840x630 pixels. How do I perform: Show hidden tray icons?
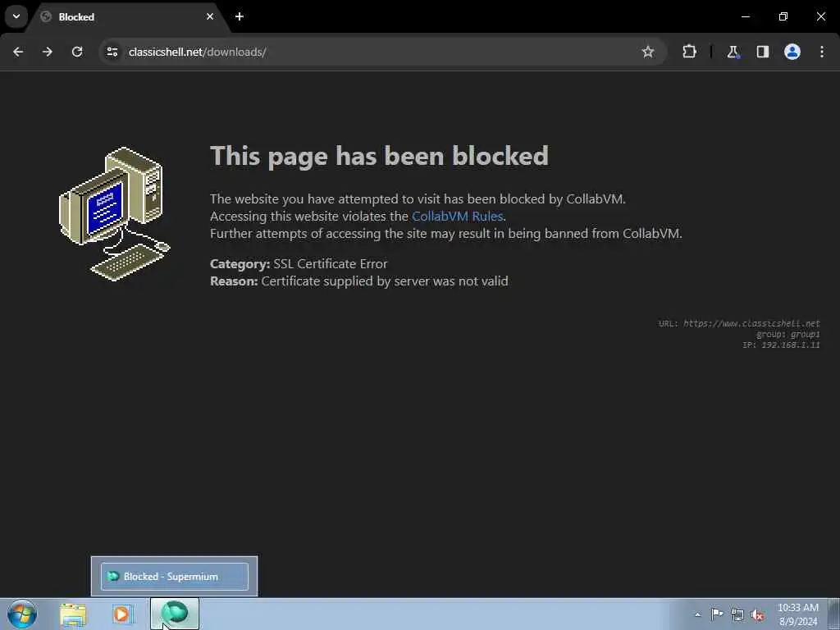pyautogui.click(x=697, y=615)
